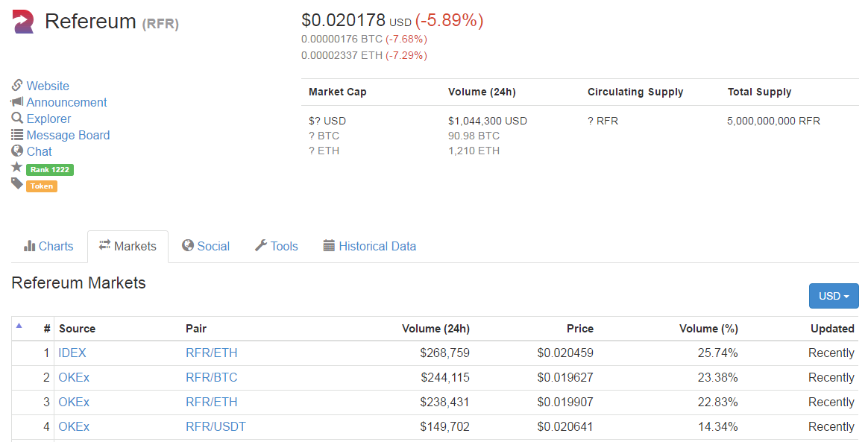Select the Historical Data tab
The height and width of the screenshot is (442, 868).
click(x=369, y=246)
